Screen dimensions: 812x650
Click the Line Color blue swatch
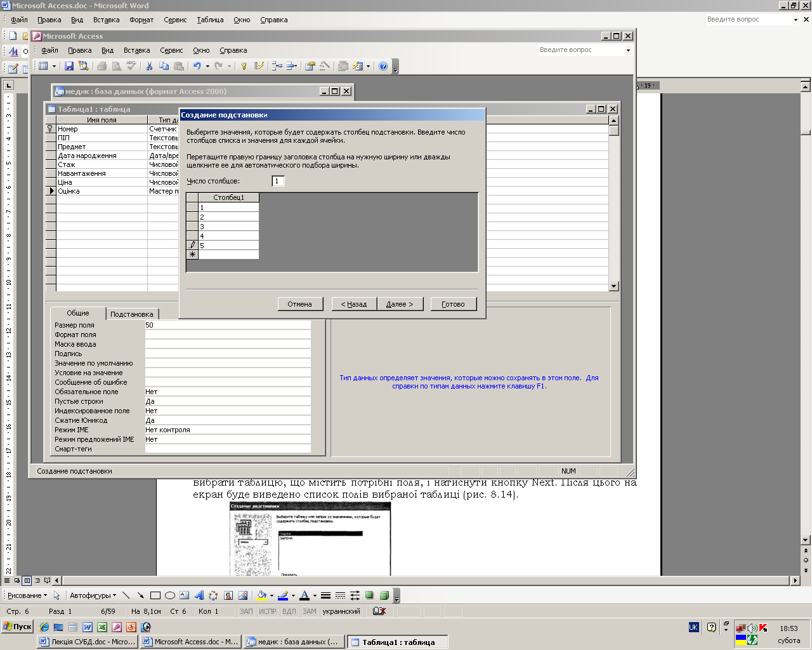point(283,595)
